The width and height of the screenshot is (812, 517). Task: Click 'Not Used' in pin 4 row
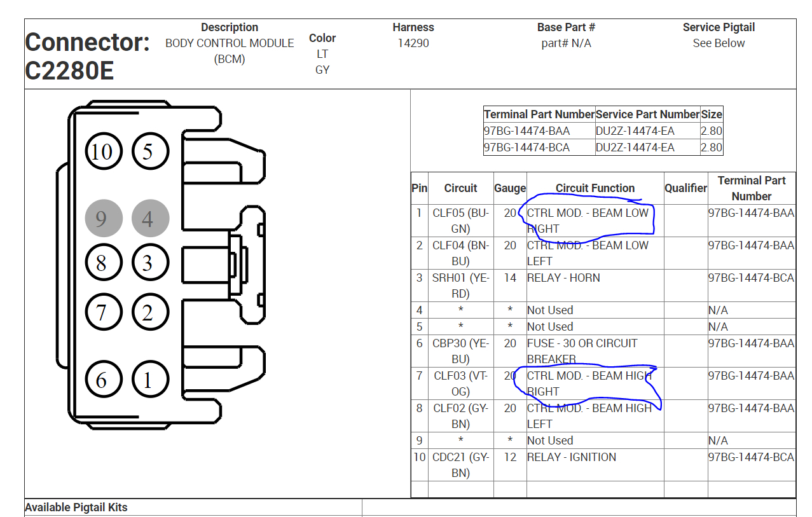[550, 310]
